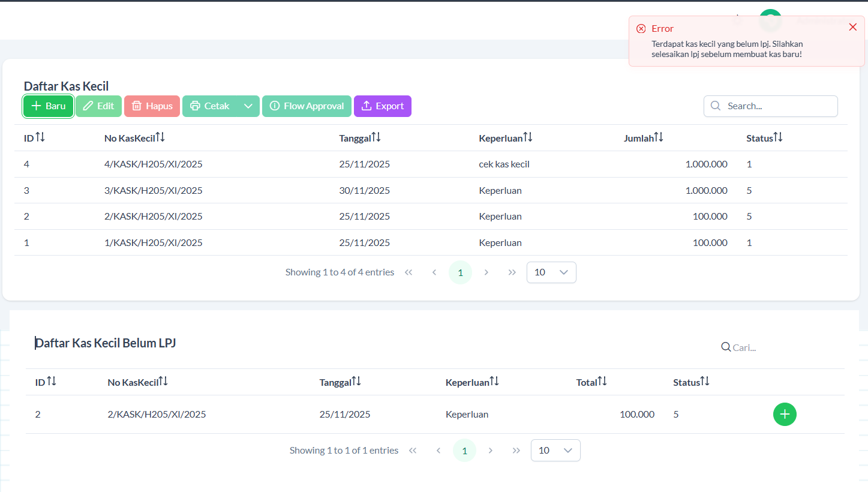Open Flow Approval
Screen dimensions: 868x492
[307, 106]
